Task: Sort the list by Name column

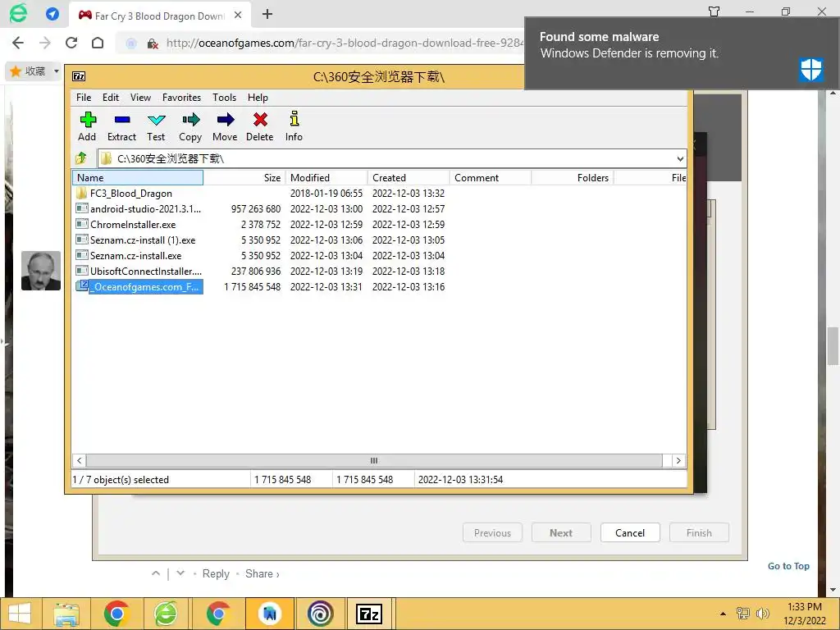Action: 138,177
